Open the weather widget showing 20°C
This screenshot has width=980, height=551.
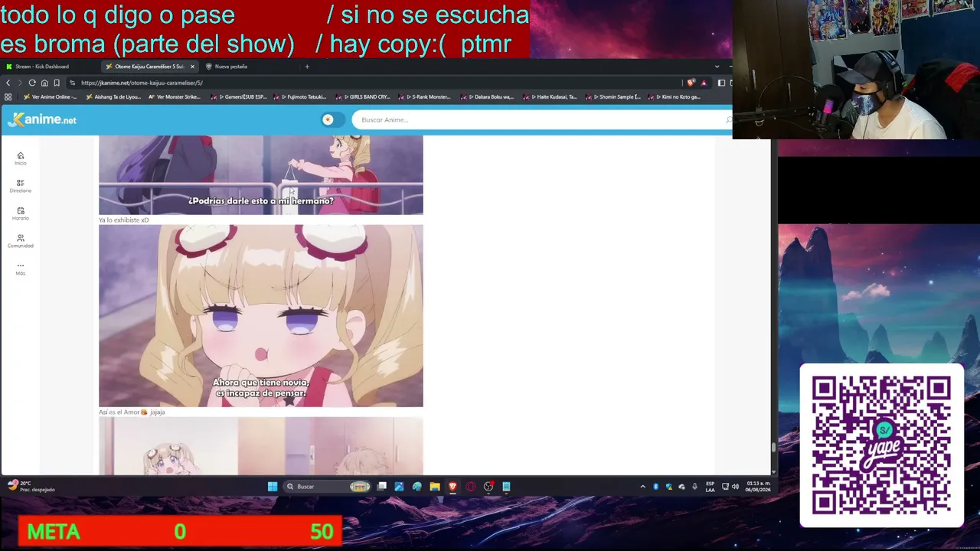(x=31, y=486)
